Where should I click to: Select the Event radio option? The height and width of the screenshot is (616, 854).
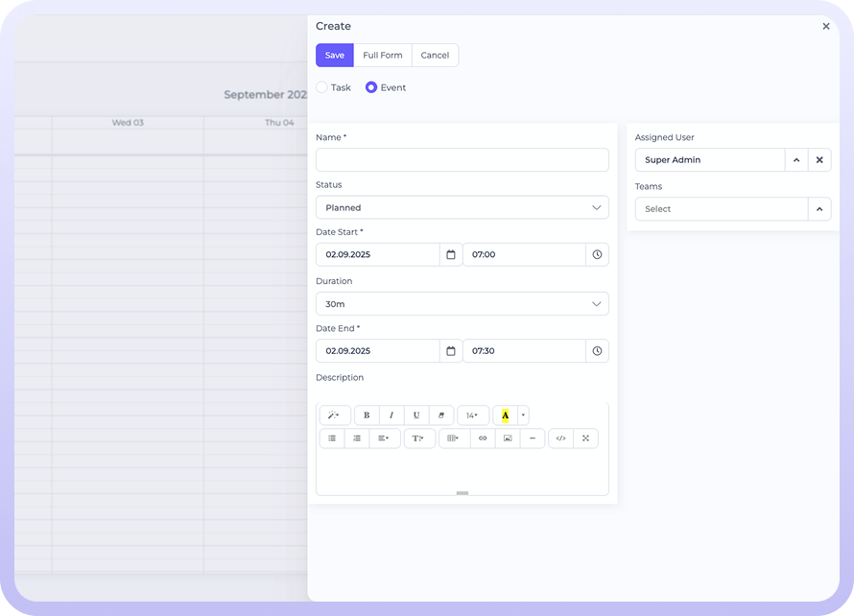pos(371,87)
